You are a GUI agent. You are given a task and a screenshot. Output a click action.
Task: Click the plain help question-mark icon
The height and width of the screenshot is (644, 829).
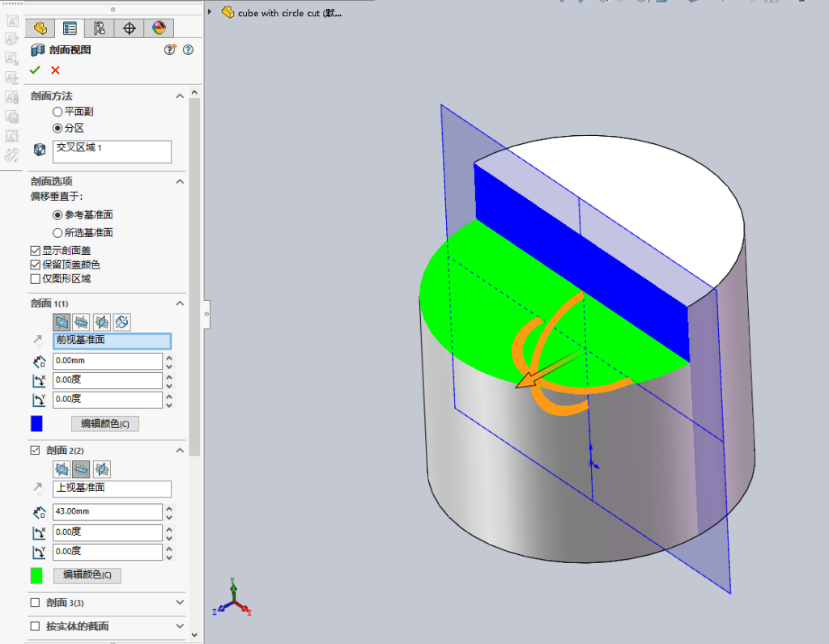point(188,49)
